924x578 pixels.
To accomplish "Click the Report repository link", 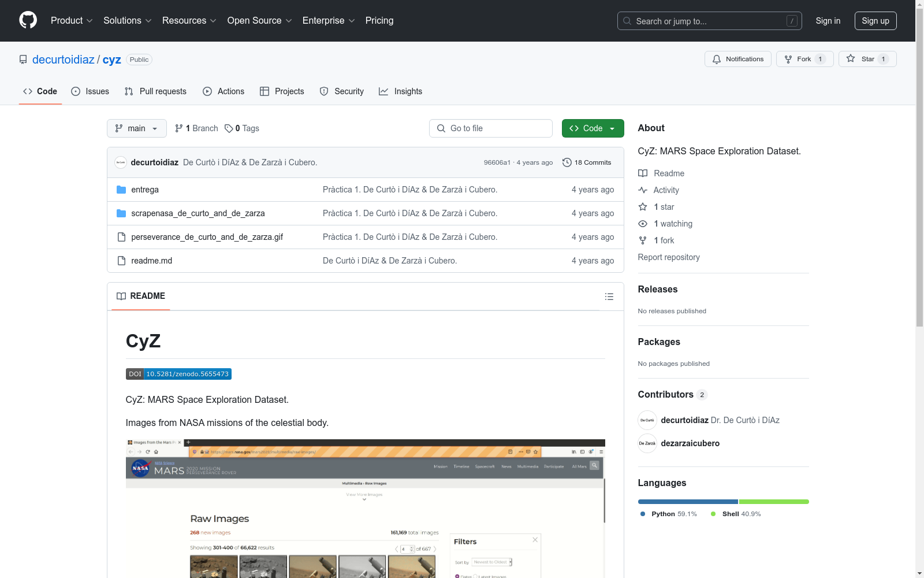I will coord(669,257).
